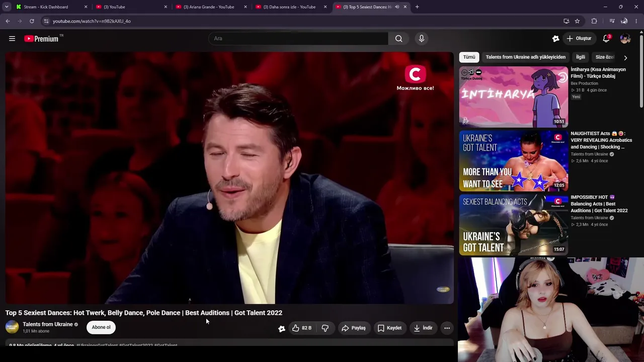Image resolution: width=644 pixels, height=362 pixels.
Task: Open a new browser tab
Action: click(417, 7)
